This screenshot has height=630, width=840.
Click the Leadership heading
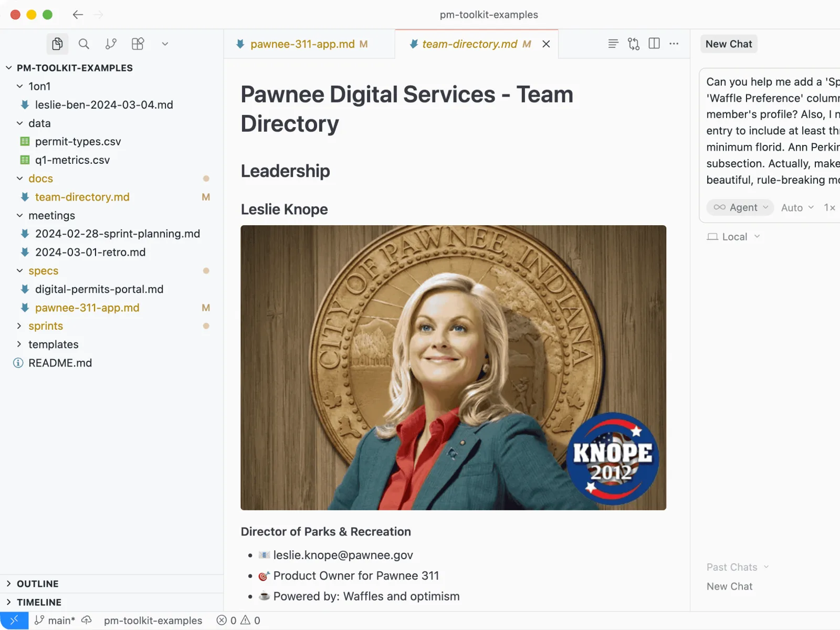286,171
